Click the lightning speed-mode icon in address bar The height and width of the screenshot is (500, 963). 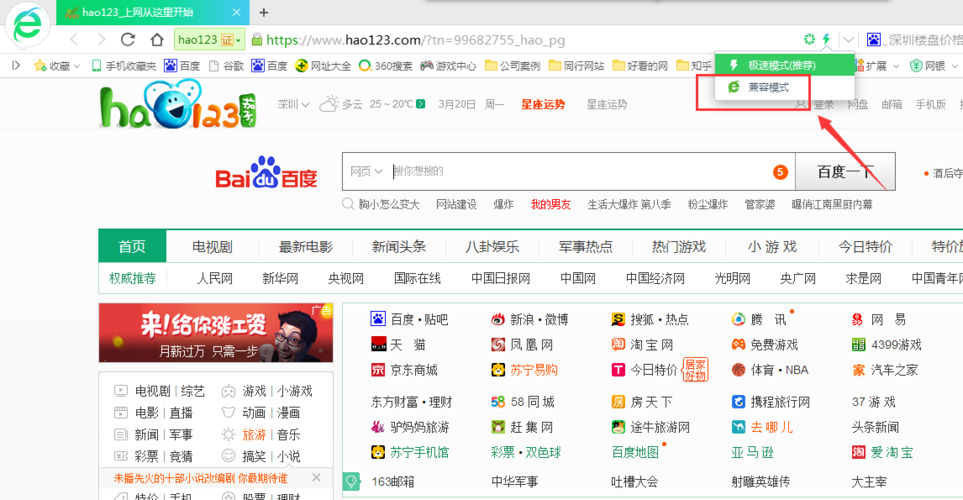coord(827,40)
